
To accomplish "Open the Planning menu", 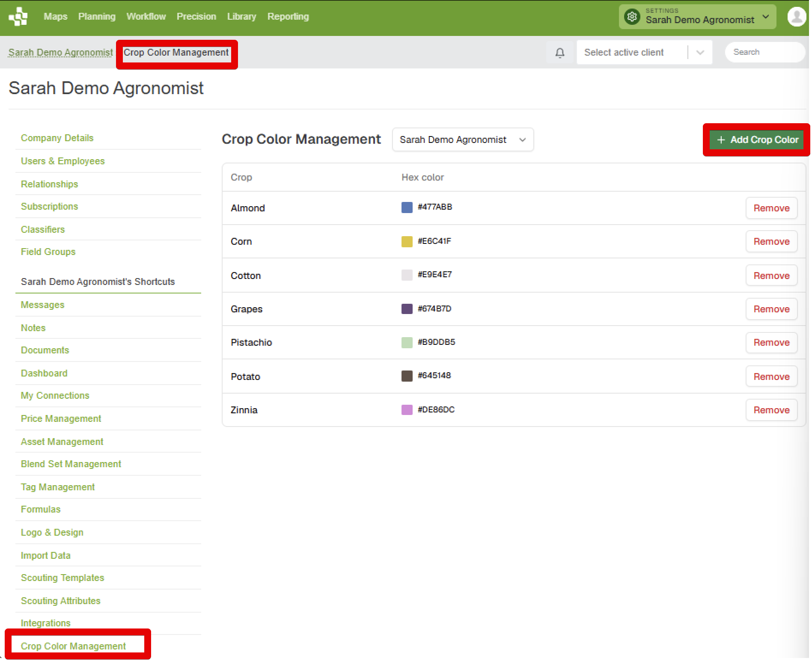I will (97, 17).
